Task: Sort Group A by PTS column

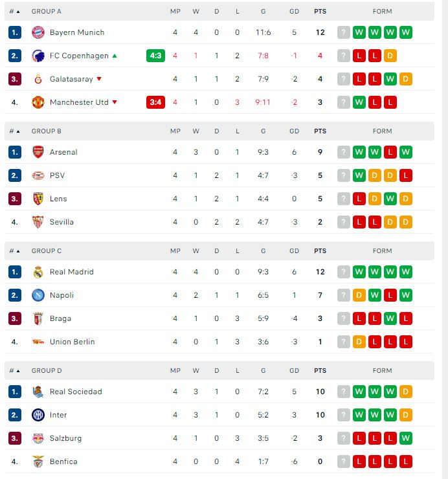Action: (320, 12)
